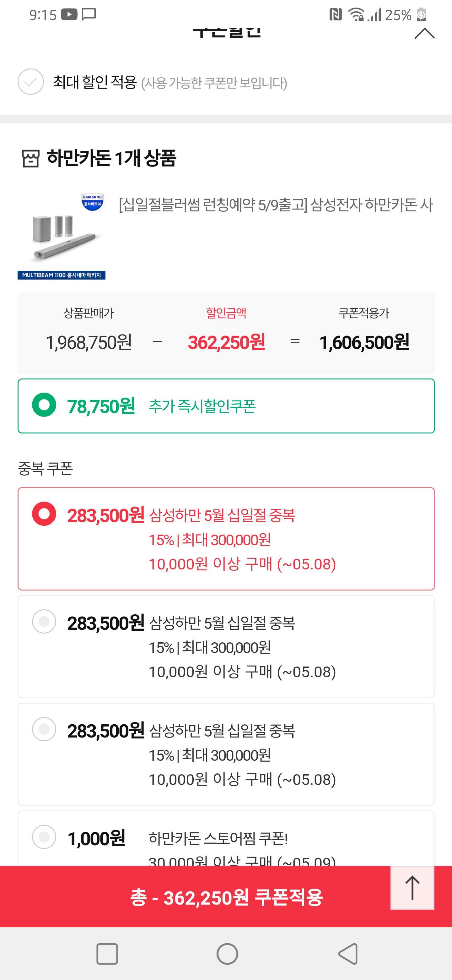The width and height of the screenshot is (452, 980).
Task: Select the 1,000원 store favorite coupon
Action: coord(44,837)
